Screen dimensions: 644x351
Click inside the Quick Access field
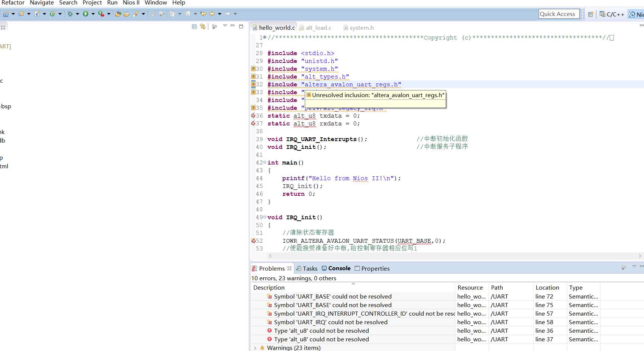pyautogui.click(x=559, y=14)
